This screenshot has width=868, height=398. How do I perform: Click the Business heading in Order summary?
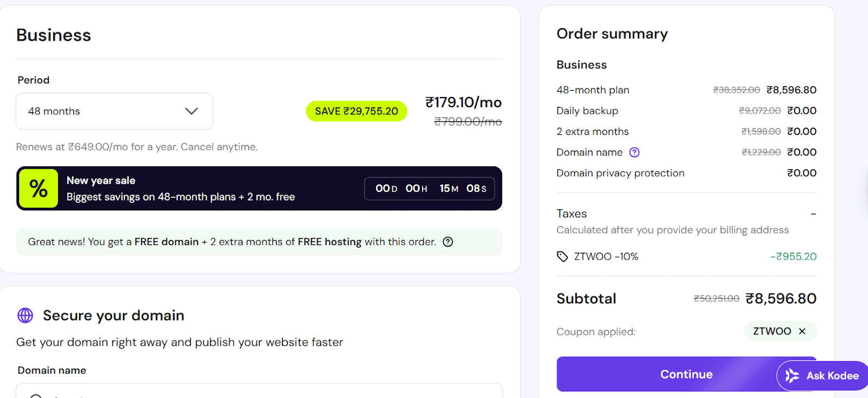tap(581, 65)
